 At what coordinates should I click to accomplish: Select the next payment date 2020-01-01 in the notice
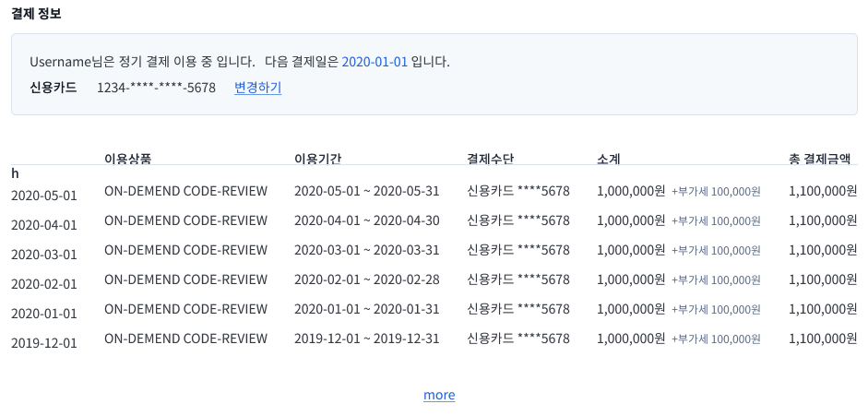tap(375, 62)
